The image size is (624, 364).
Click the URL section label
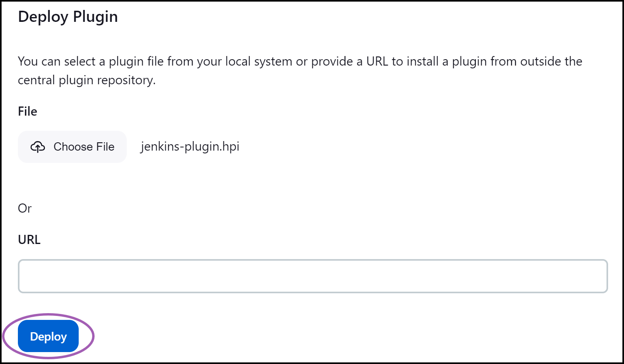29,239
